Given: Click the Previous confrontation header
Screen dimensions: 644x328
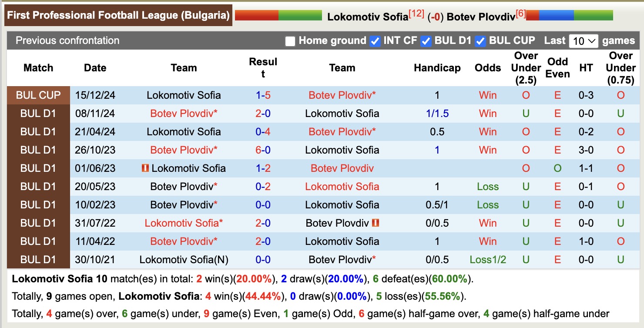Looking at the screenshot, I should pyautogui.click(x=67, y=40).
